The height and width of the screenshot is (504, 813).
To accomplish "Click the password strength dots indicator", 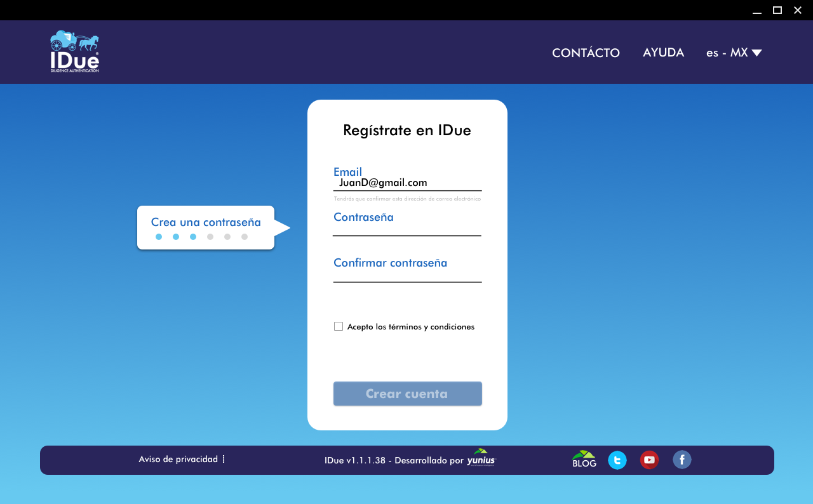I will click(x=201, y=237).
